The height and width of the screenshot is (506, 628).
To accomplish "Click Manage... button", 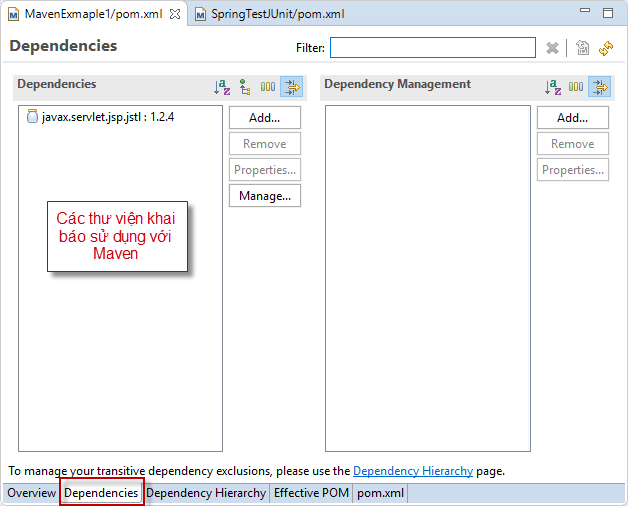I will 264,196.
